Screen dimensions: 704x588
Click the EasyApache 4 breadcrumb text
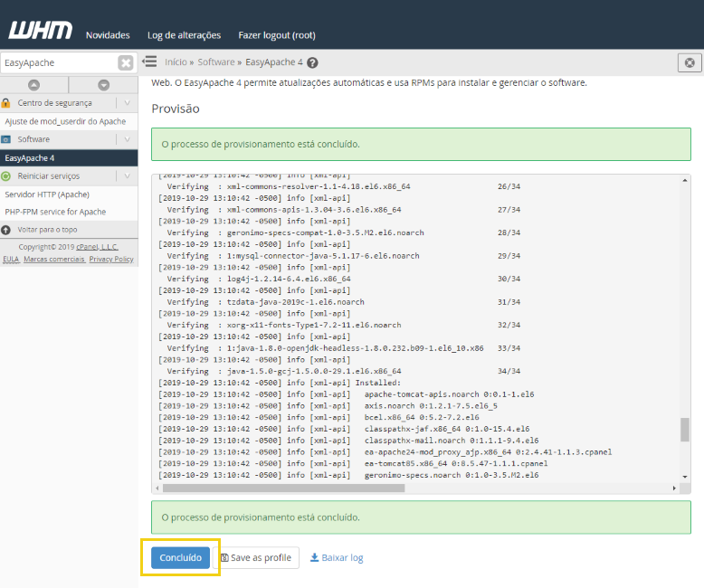(274, 62)
